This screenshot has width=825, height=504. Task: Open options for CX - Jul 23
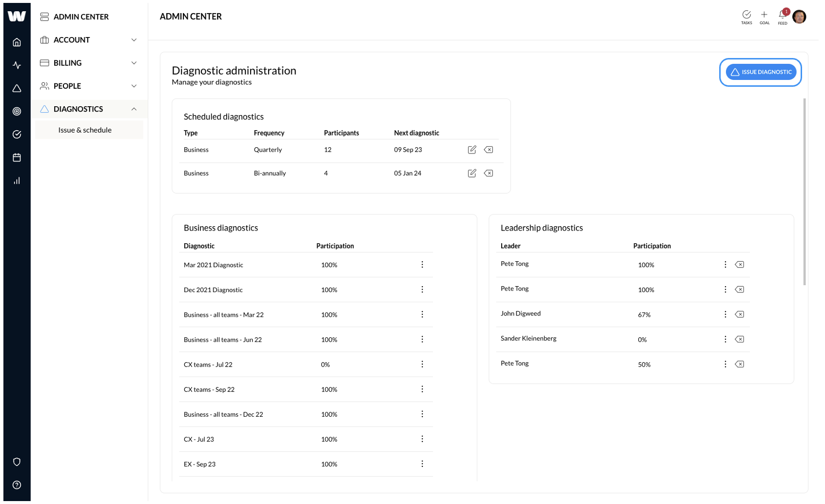point(422,439)
